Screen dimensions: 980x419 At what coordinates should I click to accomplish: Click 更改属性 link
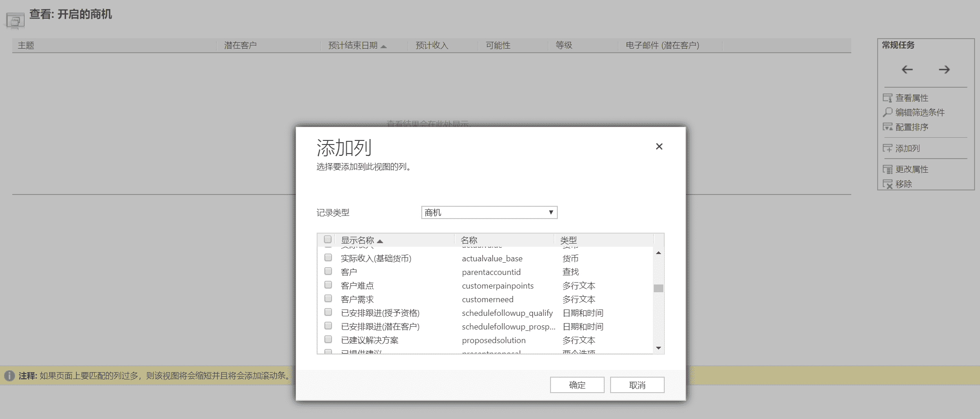[x=912, y=170]
